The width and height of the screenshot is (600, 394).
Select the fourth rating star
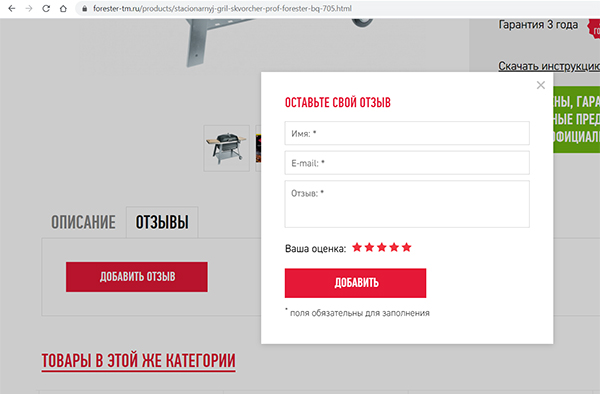click(394, 247)
